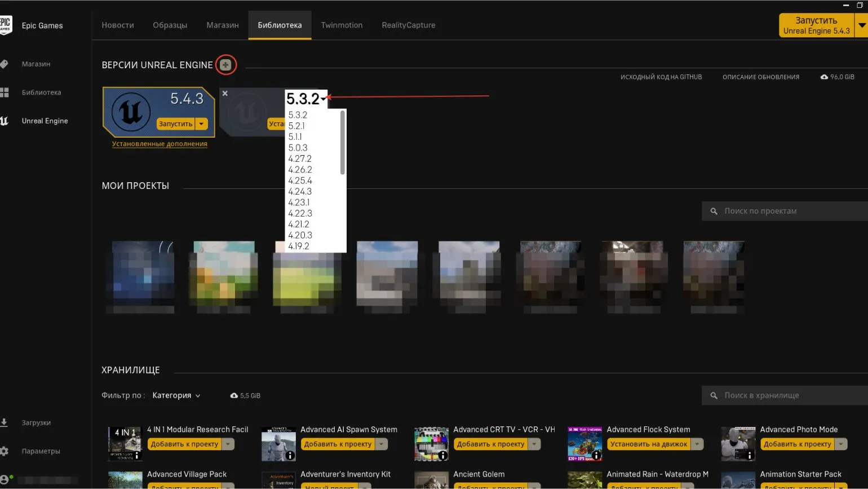Image resolution: width=868 pixels, height=489 pixels.
Task: Select version 4.27.2 from the list
Action: click(300, 158)
